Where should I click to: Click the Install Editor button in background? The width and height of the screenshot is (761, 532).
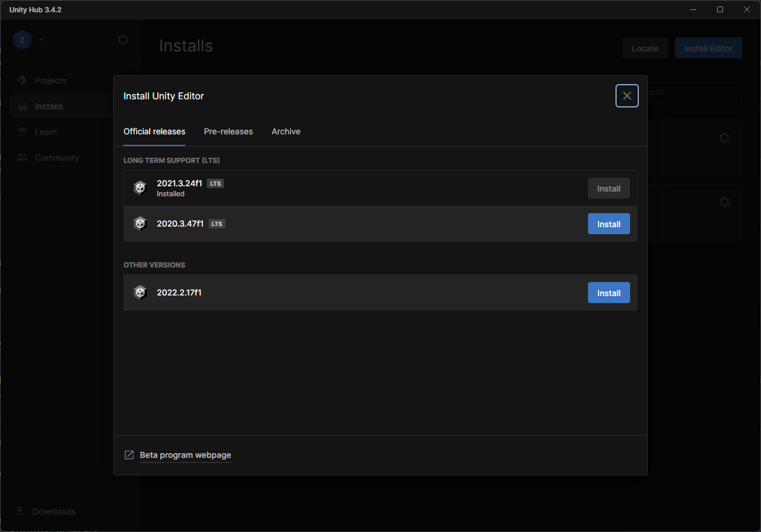[x=708, y=48]
